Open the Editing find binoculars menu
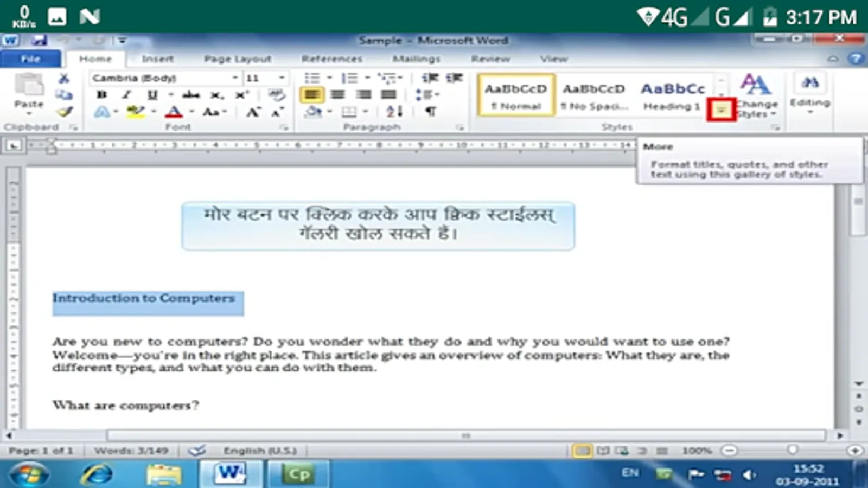This screenshot has height=488, width=868. click(810, 93)
